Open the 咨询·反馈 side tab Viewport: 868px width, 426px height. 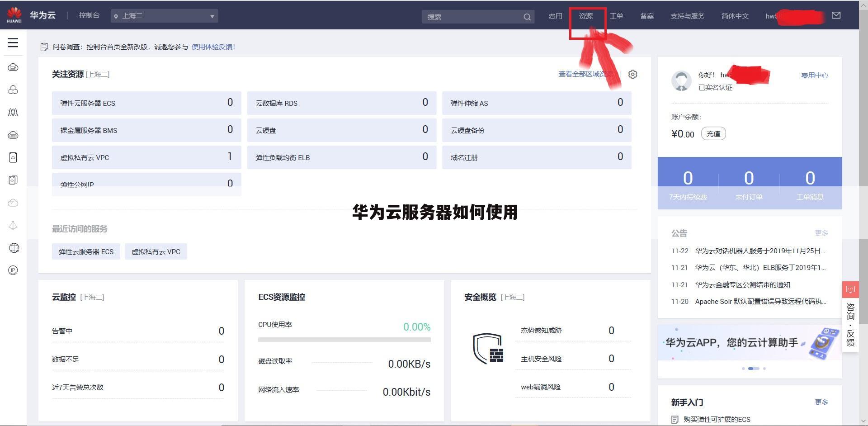(x=850, y=325)
